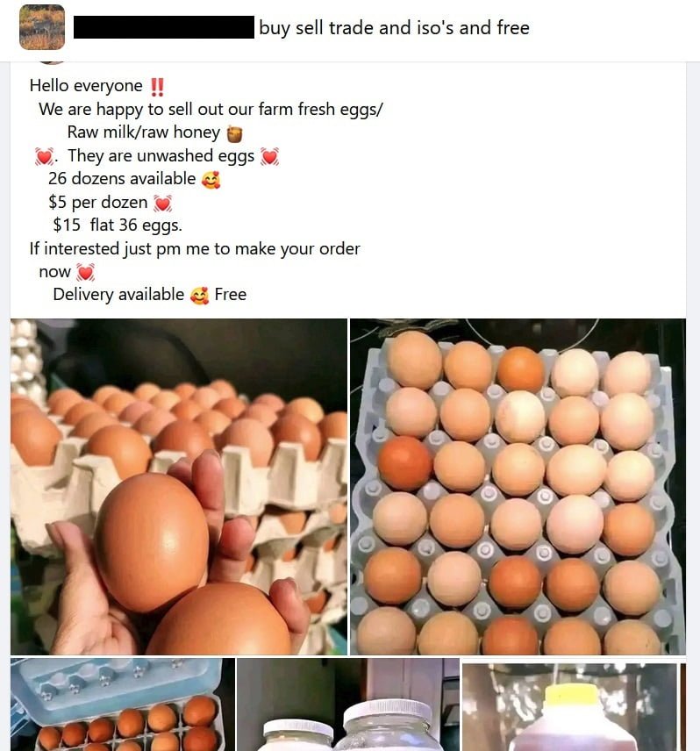Image resolution: width=700 pixels, height=751 pixels.
Task: Click the heart emoji after 'unwashed eggs'
Action: 269,156
